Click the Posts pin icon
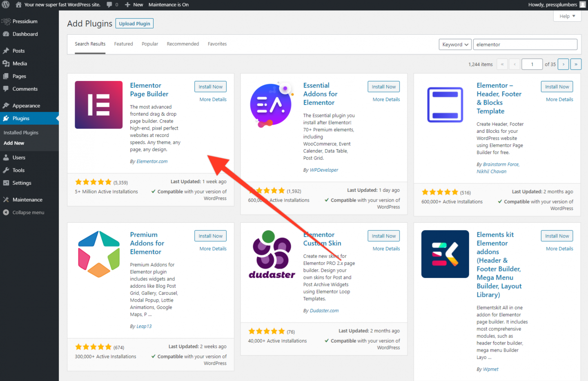 6,51
